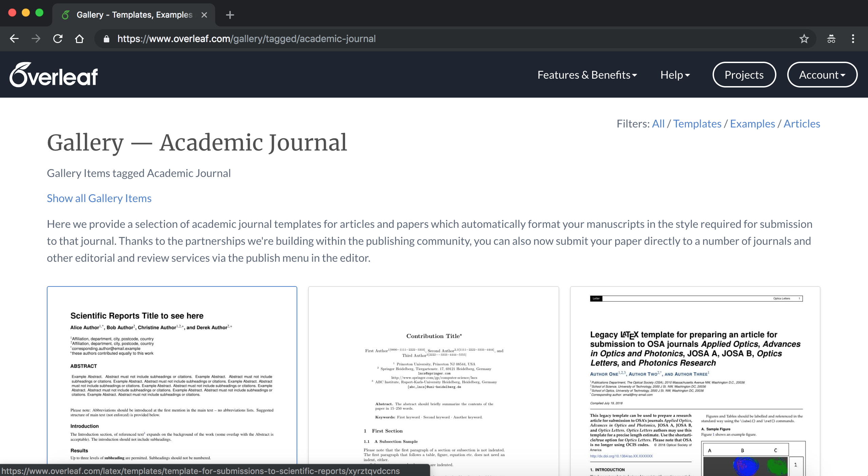Click the Account dropdown button
868x476 pixels.
point(821,75)
